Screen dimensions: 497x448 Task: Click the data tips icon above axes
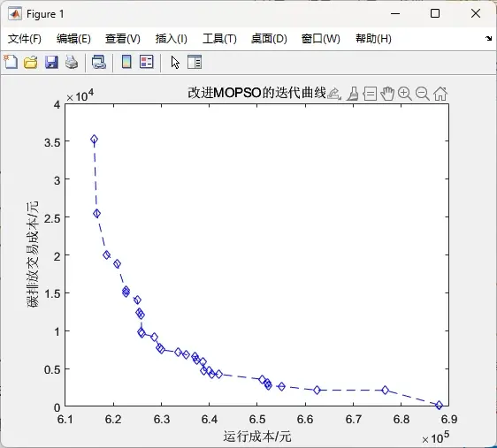coord(370,94)
